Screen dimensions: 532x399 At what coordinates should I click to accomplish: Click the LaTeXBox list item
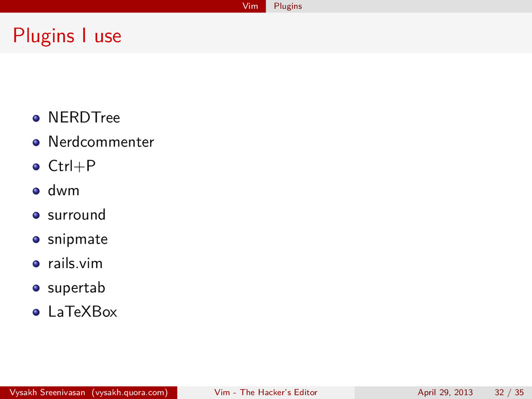[83, 312]
